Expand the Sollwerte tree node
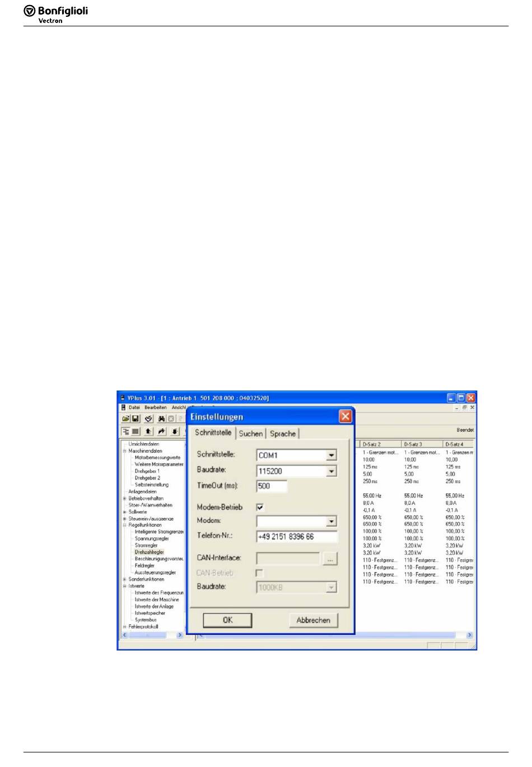532x767 pixels. (x=125, y=512)
